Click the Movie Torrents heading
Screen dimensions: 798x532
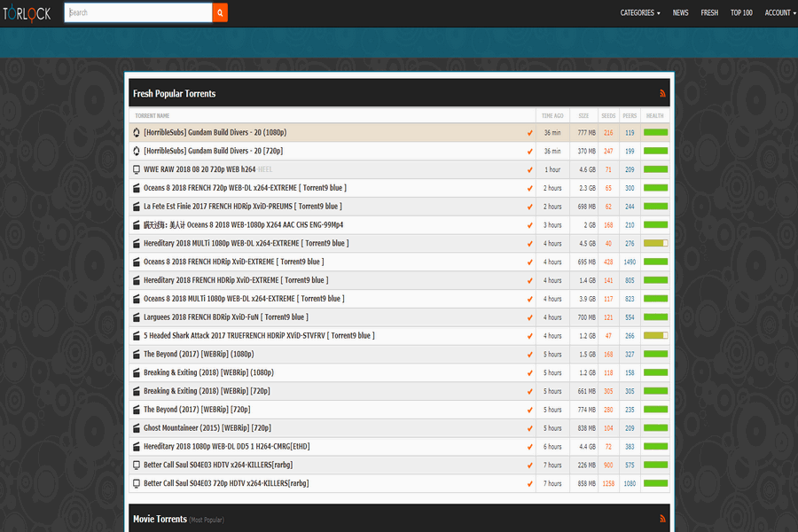coord(160,519)
